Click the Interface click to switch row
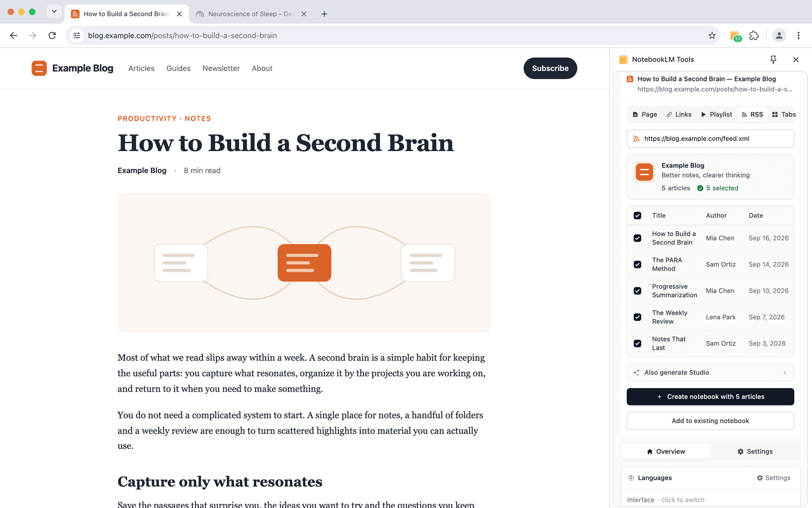This screenshot has height=508, width=812. [x=666, y=500]
